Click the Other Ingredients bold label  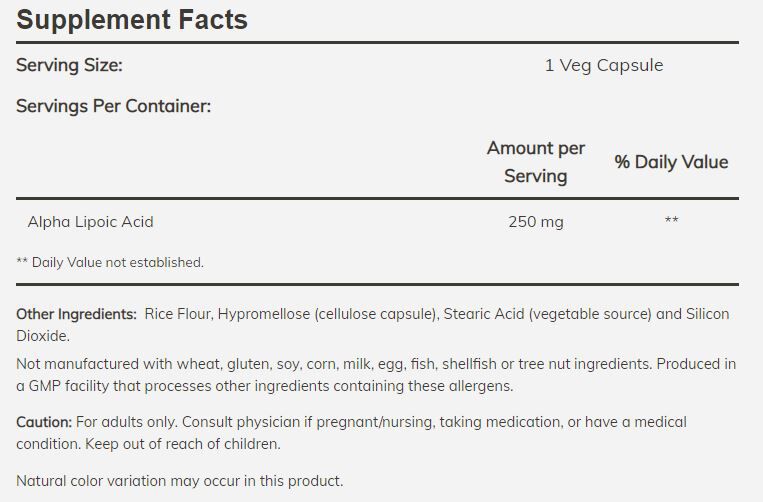tap(76, 314)
